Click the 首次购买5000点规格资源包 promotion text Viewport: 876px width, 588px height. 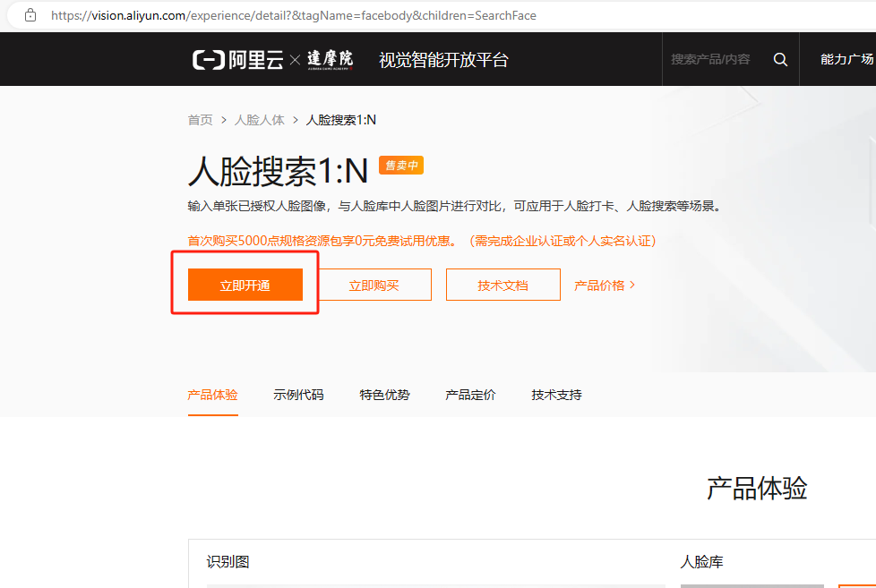422,241
